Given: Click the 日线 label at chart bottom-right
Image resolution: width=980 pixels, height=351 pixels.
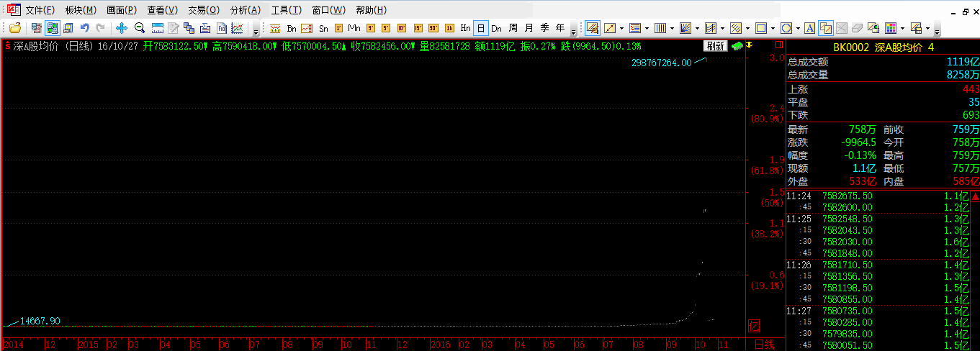Looking at the screenshot, I should click(x=765, y=345).
